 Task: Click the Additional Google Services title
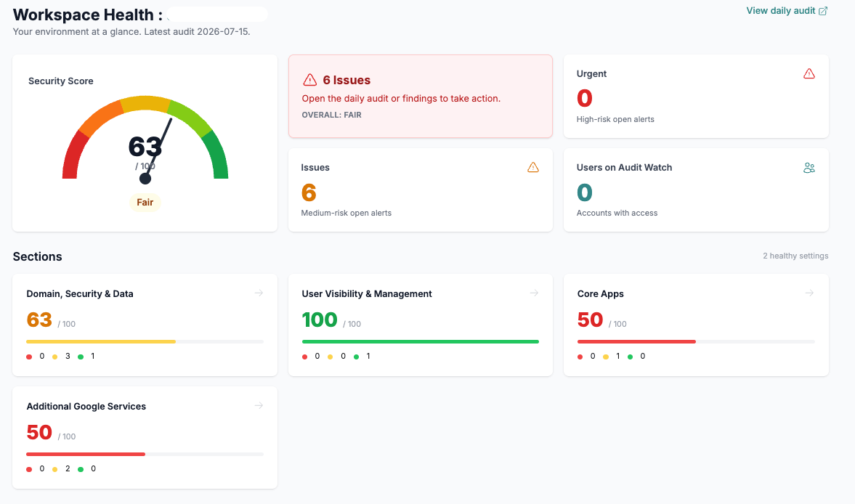(86, 407)
